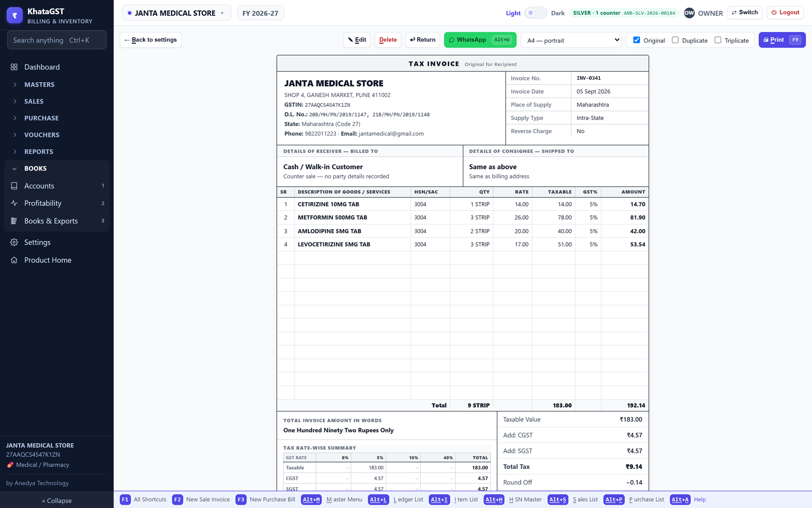Click the Alt+P Purchase List badge
812x508 pixels.
point(614,499)
